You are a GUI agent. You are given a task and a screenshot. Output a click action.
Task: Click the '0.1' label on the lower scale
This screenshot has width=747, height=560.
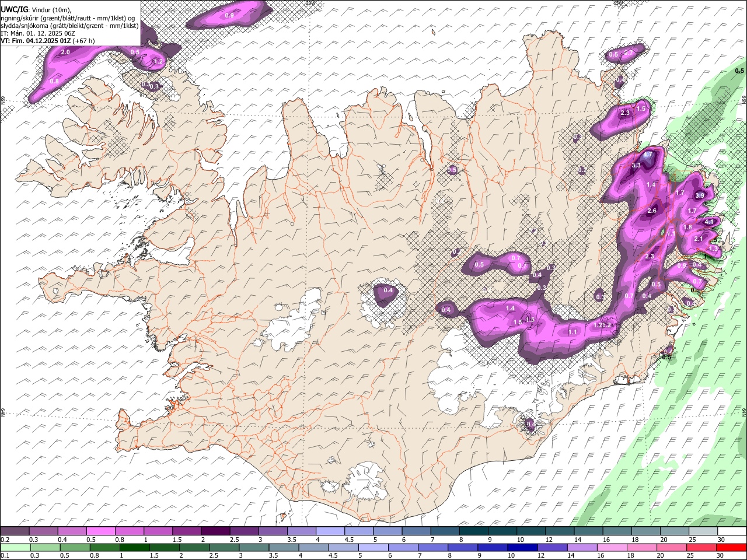click(5, 556)
